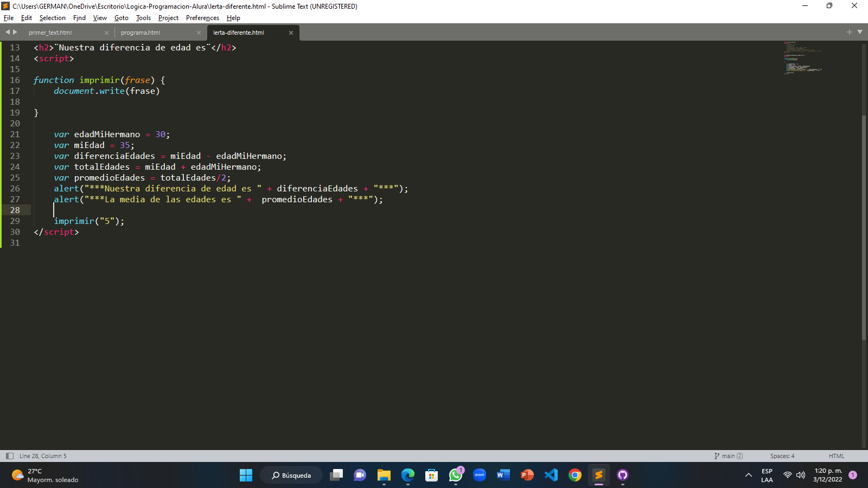This screenshot has height=488, width=868.
Task: Open PowerPoint from taskbar
Action: 527,476
